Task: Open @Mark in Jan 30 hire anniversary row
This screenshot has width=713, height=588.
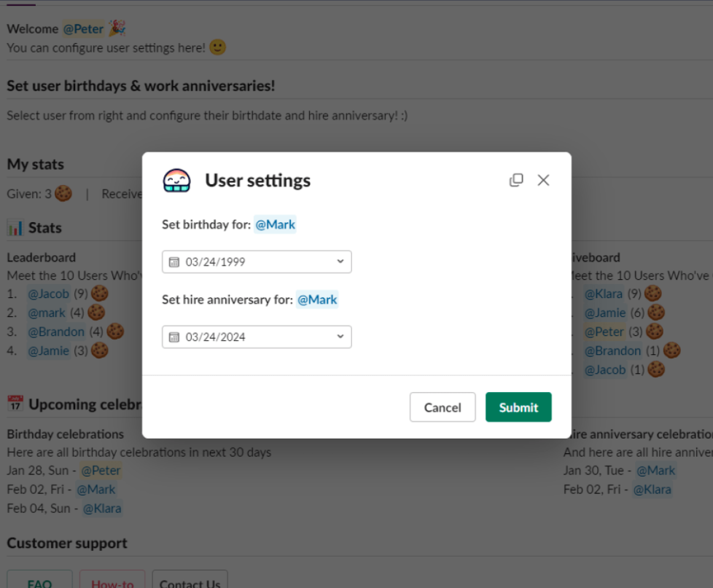Action: coord(655,470)
